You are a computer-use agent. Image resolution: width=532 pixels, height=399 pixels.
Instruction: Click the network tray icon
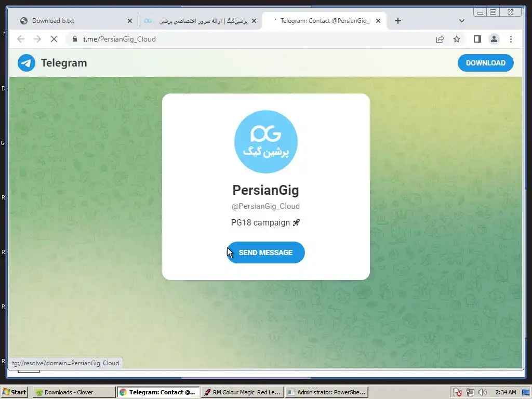coord(470,393)
